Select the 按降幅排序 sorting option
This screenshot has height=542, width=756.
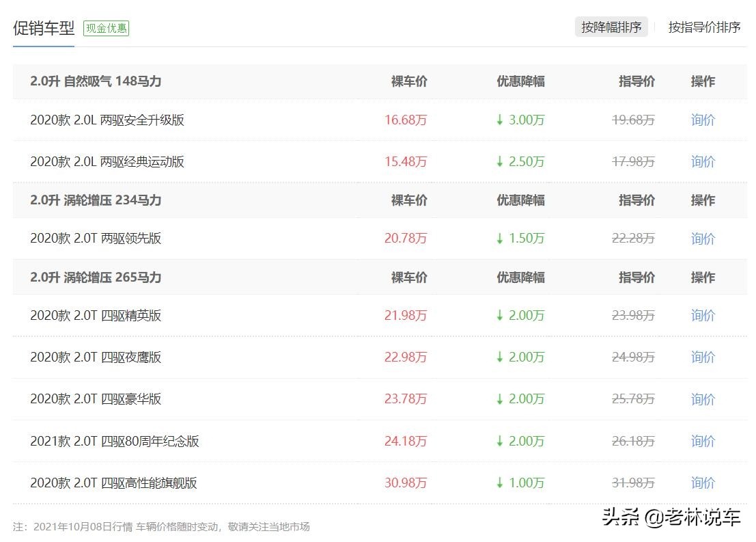pyautogui.click(x=611, y=27)
